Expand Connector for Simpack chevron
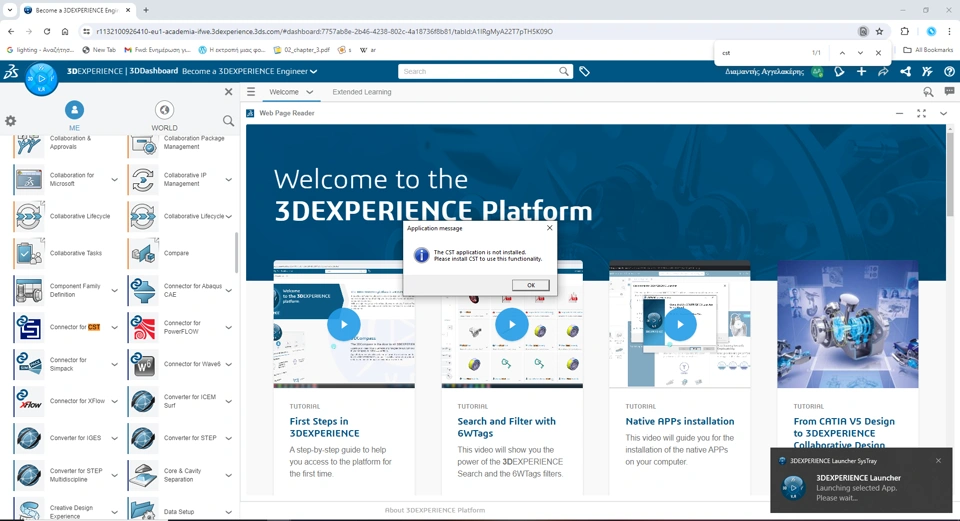This screenshot has width=960, height=521. coord(114,364)
